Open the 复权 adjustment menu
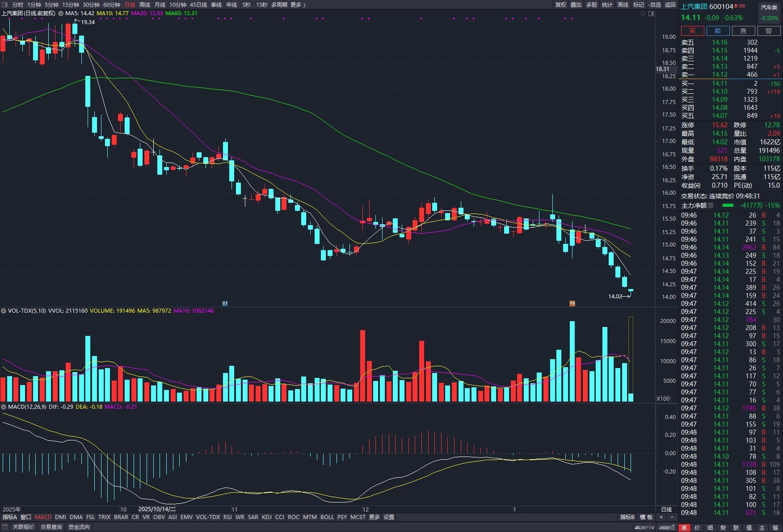The image size is (783, 532). (x=561, y=4)
